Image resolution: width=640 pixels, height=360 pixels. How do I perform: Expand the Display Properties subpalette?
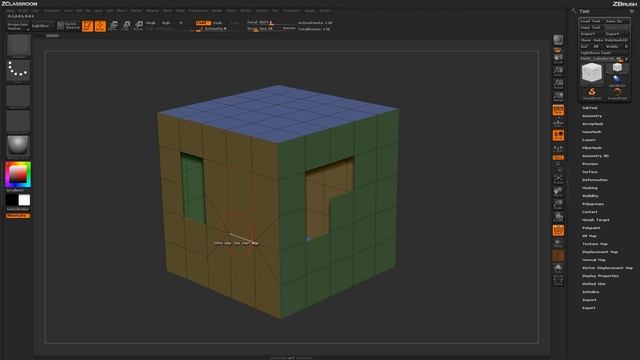(600, 276)
